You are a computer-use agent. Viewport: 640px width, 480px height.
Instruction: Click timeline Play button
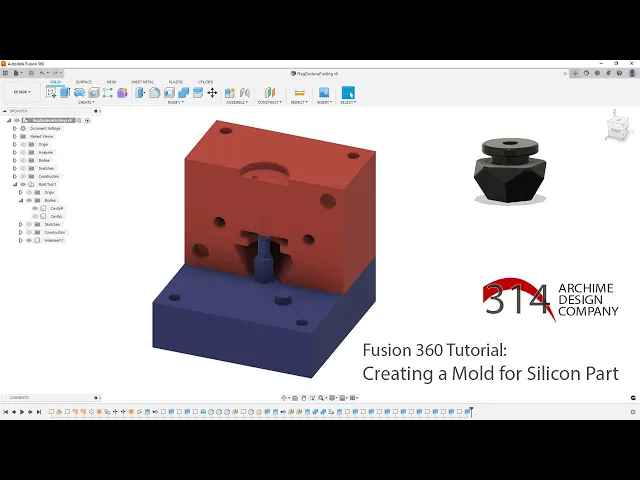(22, 412)
